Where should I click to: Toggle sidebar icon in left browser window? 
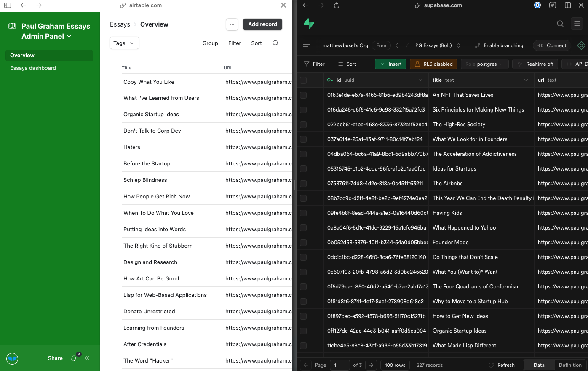coord(8,5)
